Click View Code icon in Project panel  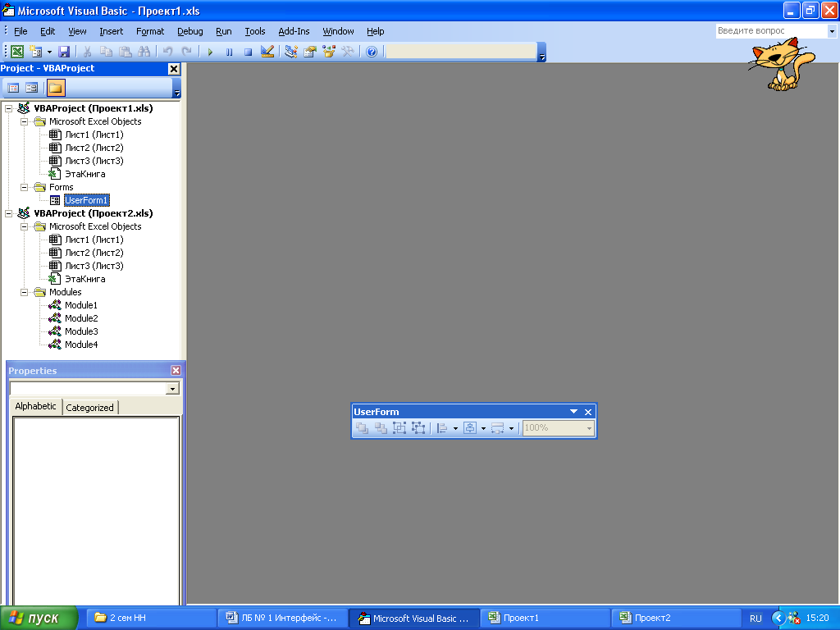point(13,87)
